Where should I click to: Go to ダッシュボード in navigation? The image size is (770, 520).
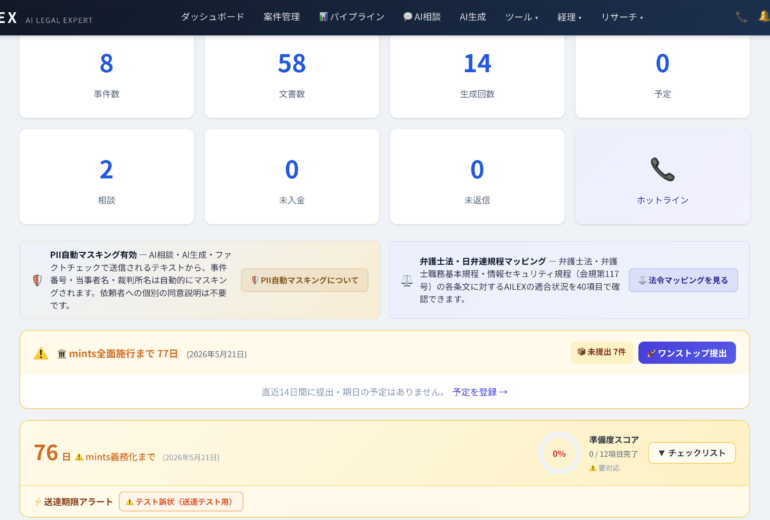pyautogui.click(x=212, y=17)
